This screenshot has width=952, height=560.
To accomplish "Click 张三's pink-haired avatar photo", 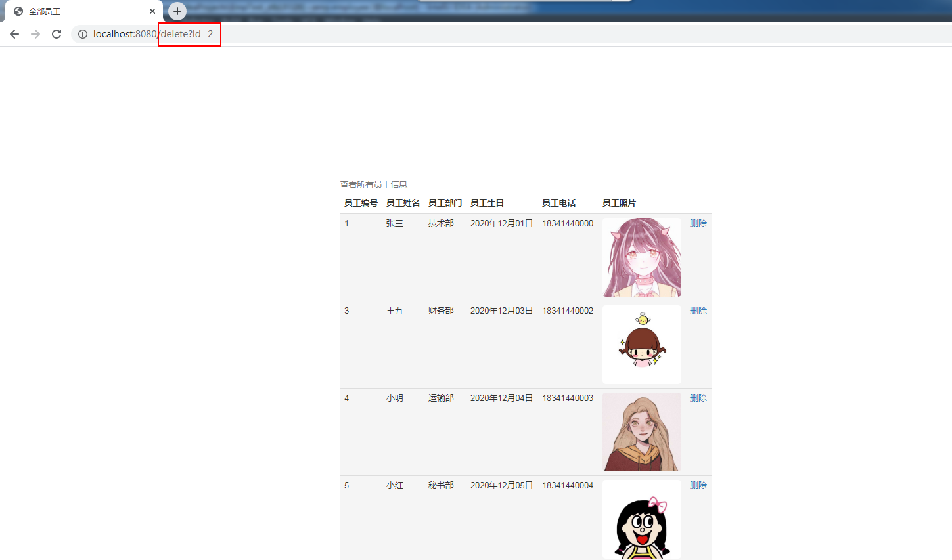I will point(642,257).
